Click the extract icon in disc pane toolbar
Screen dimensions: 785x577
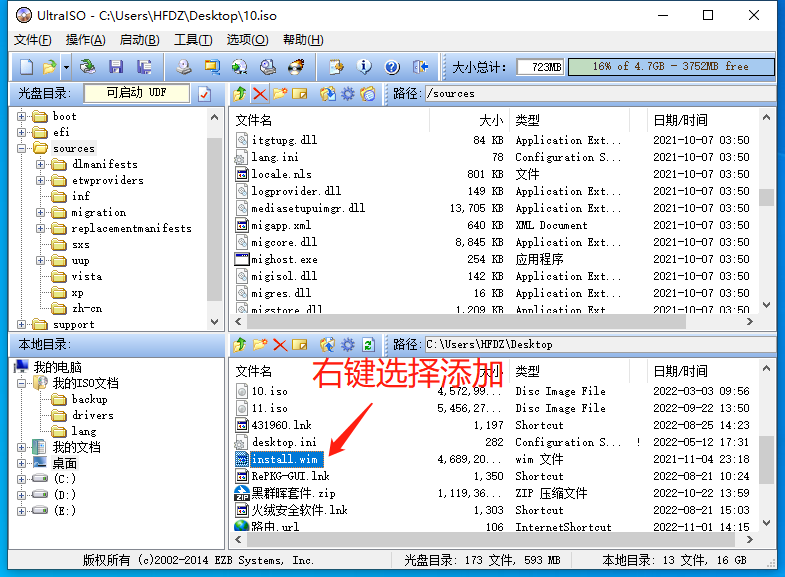point(328,94)
